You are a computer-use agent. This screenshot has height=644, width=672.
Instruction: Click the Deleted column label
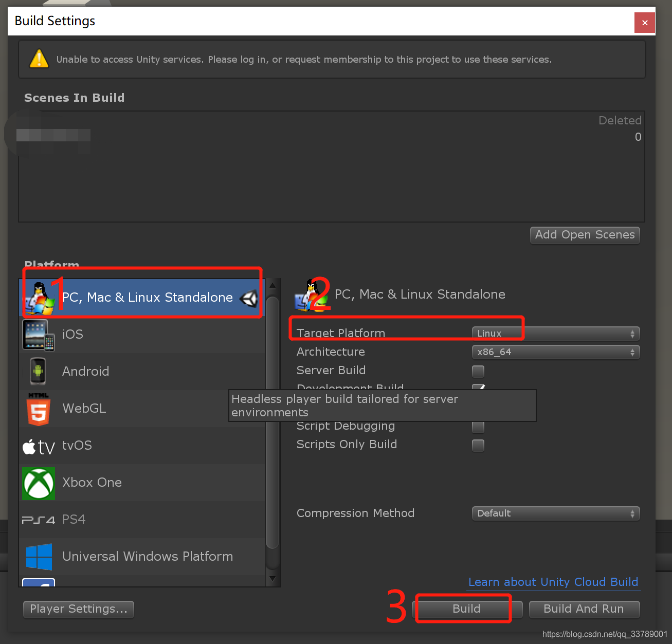620,120
